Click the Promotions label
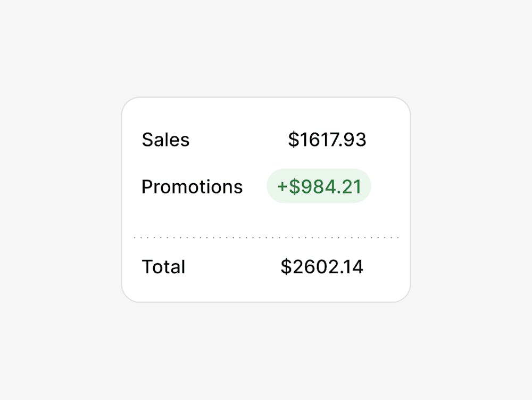Image resolution: width=532 pixels, height=400 pixels. tap(192, 187)
